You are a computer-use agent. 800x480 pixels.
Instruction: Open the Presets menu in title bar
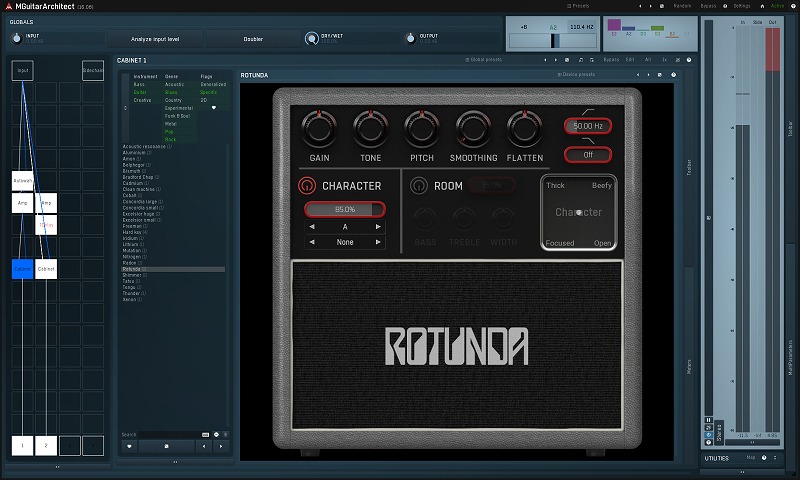[x=579, y=5]
